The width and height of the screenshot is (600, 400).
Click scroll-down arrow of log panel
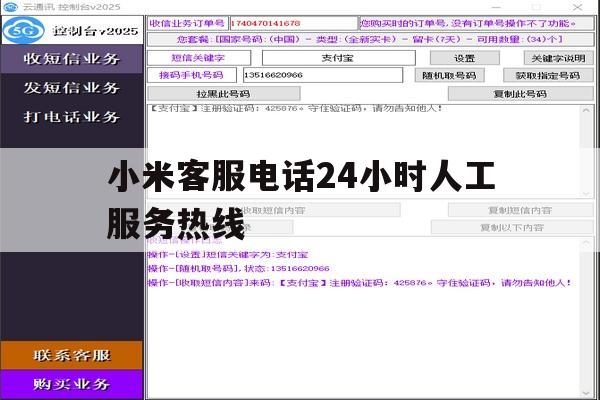coord(586,393)
